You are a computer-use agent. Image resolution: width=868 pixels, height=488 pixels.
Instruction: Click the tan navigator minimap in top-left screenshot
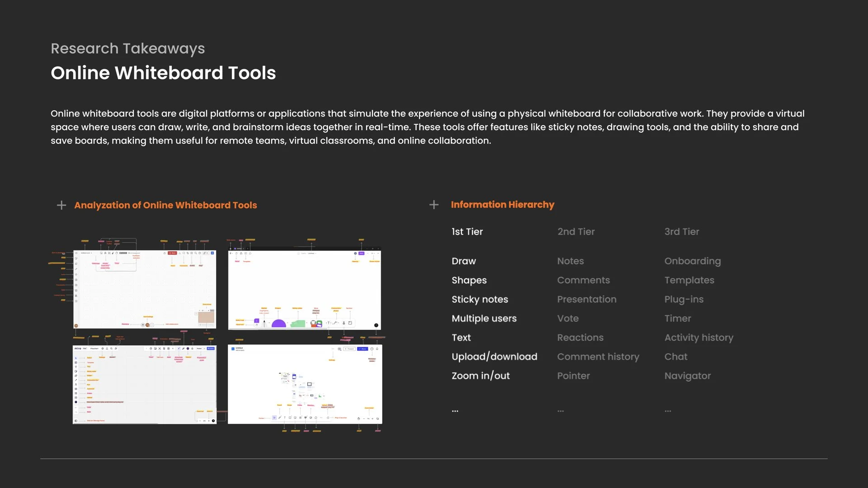(206, 317)
